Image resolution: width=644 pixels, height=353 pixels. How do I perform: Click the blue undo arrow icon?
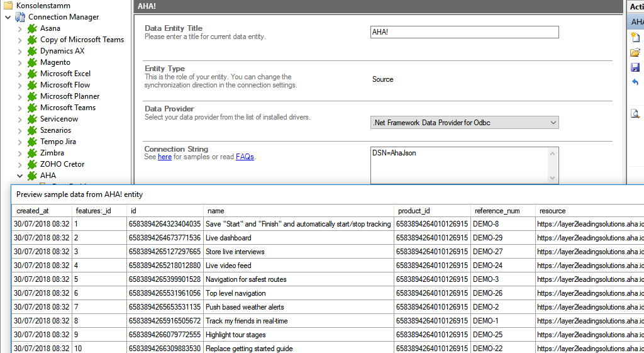(x=635, y=83)
